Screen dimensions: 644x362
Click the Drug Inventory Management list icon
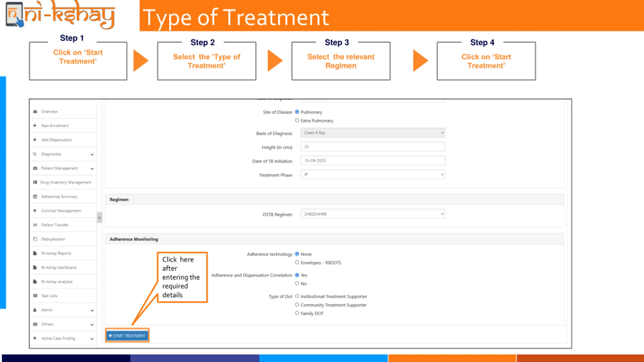35,182
